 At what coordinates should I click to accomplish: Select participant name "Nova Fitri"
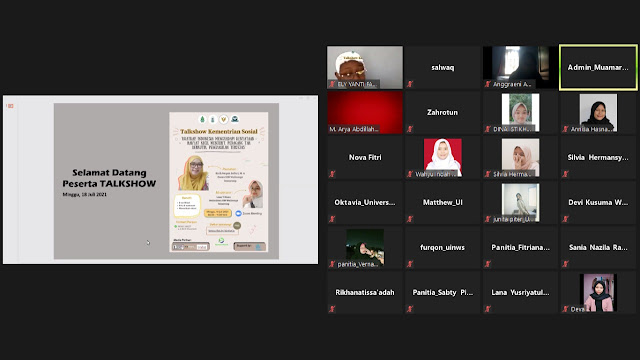[x=365, y=157]
